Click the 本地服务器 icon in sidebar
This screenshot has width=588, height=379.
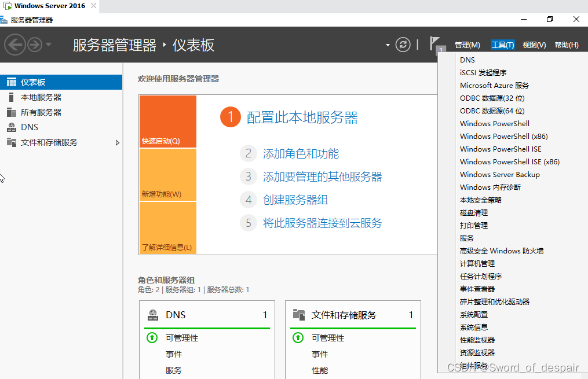click(12, 97)
